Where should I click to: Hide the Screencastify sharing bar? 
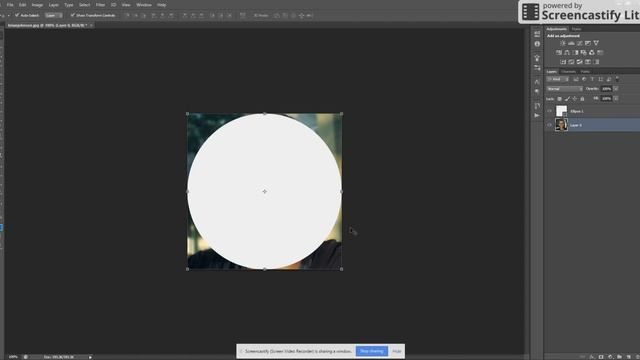pos(397,351)
